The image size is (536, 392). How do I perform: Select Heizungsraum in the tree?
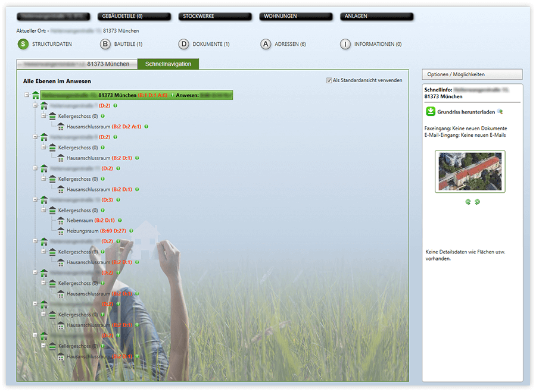tap(83, 231)
